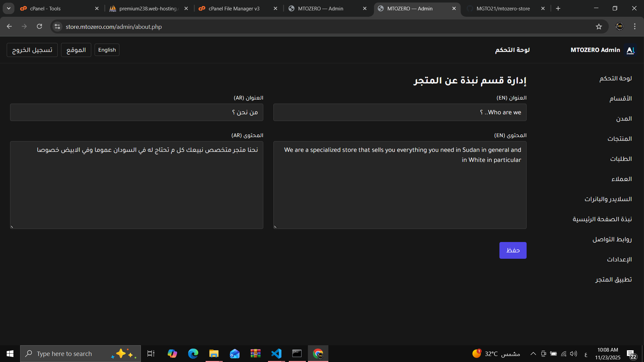Image resolution: width=644 pixels, height=362 pixels.
Task: Launch Microsoft Edge from taskbar
Action: (x=193, y=354)
